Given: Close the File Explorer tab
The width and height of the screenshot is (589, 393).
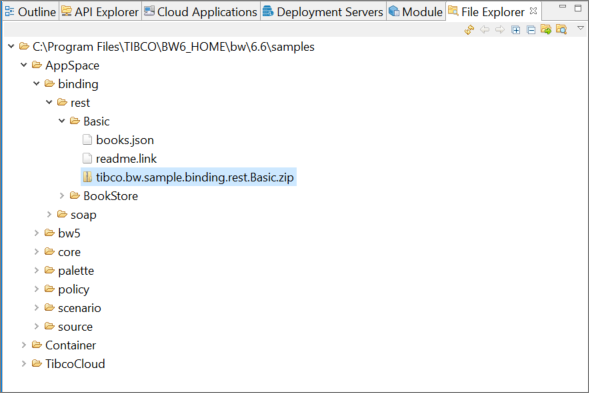Looking at the screenshot, I should 533,11.
